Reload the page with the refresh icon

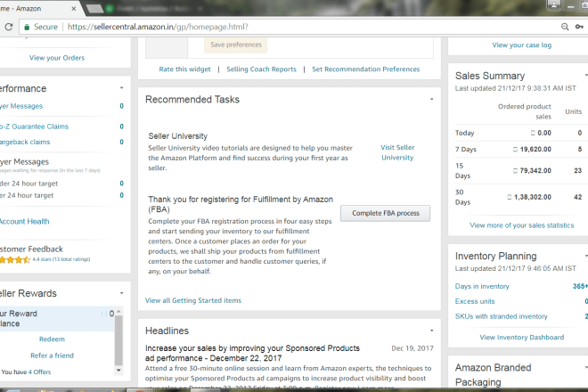pos(9,27)
